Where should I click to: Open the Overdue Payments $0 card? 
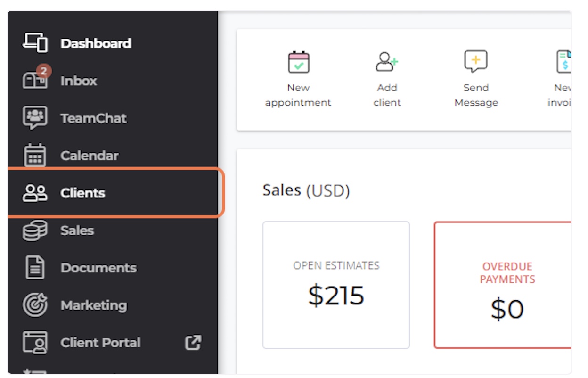click(503, 285)
